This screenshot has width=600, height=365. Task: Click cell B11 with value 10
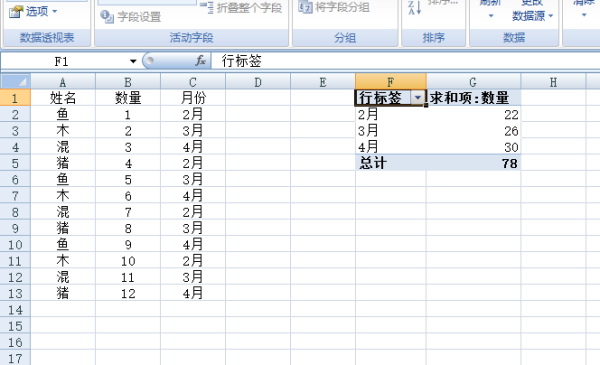pos(128,261)
